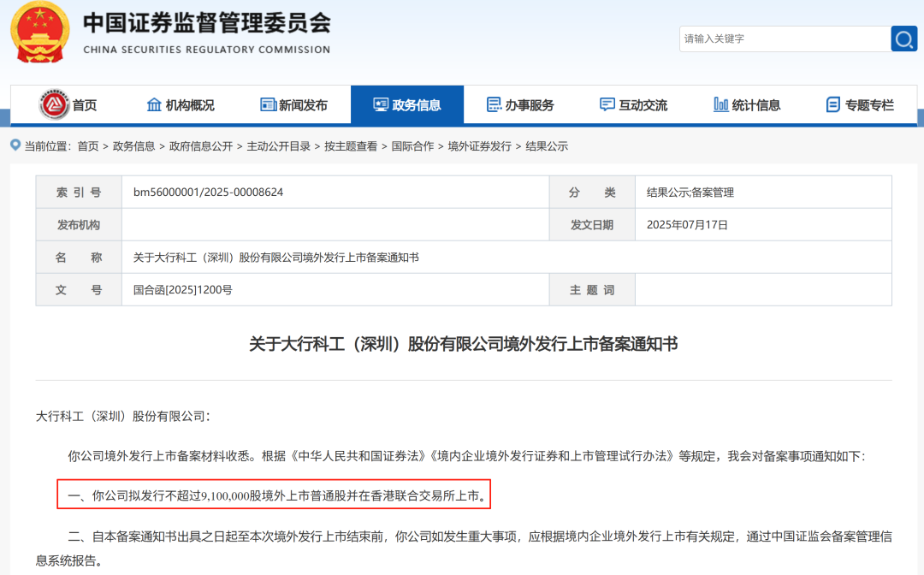Click the location pin breadcrumb icon
This screenshot has width=924, height=575.
15,145
